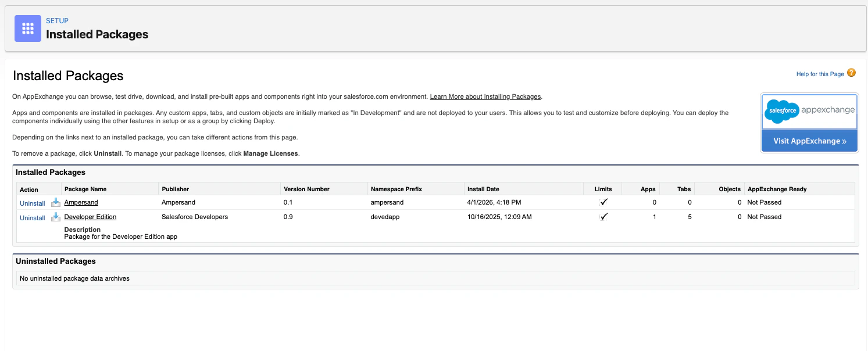Click install date 4/1/2026, 4:18 PM
Screen dimensions: 868x351
click(494, 202)
